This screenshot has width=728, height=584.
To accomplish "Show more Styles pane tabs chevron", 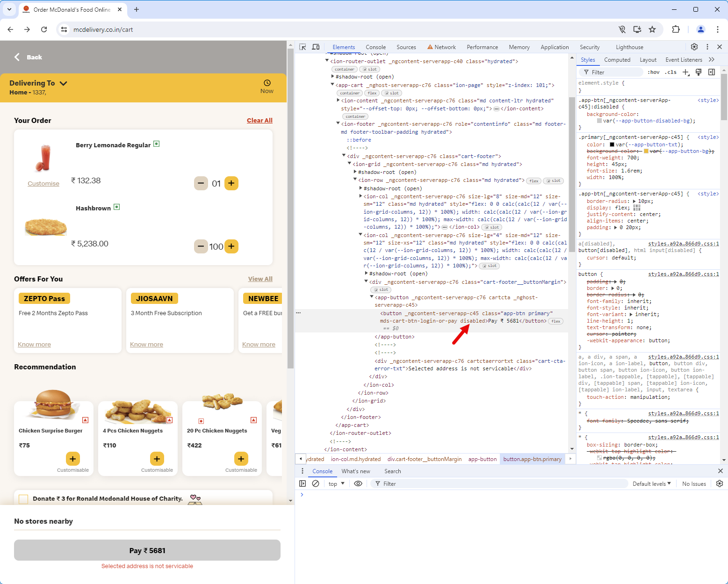I will click(712, 59).
